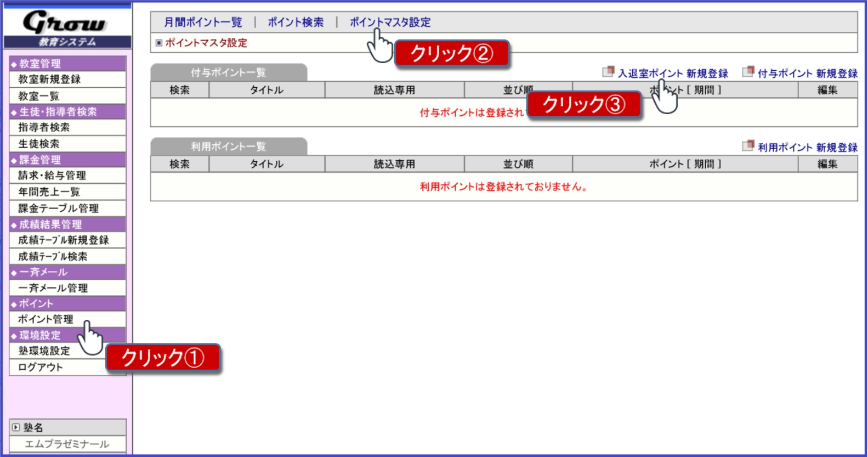
Task: Open 利用ポイント 新規登録 link
Action: [807, 148]
